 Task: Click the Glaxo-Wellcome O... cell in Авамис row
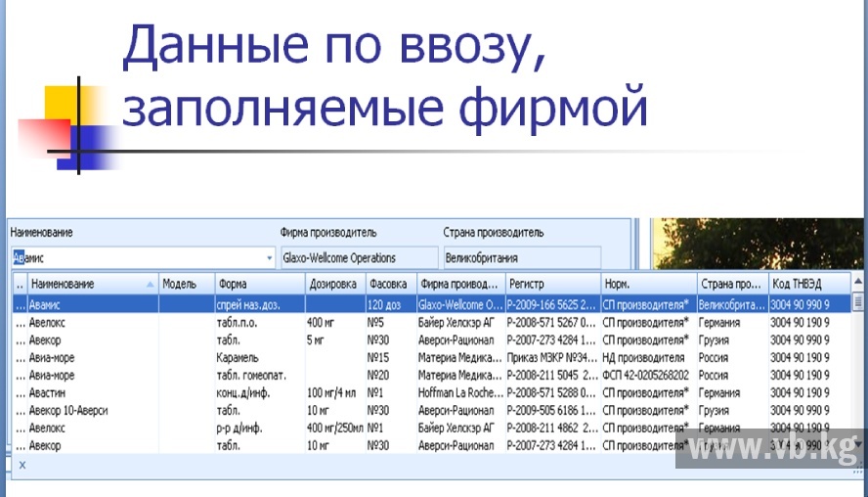(x=460, y=304)
